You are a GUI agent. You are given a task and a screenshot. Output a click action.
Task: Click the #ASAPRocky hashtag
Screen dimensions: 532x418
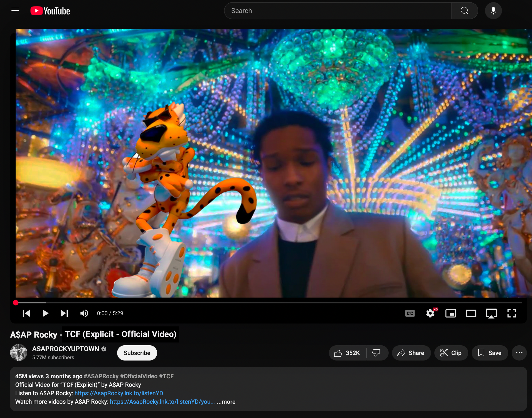click(x=101, y=376)
